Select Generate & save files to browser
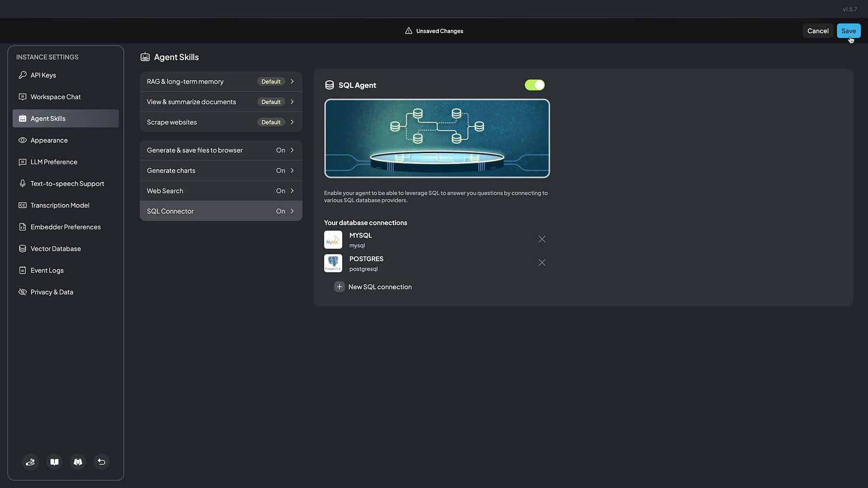The width and height of the screenshot is (868, 488). click(220, 150)
